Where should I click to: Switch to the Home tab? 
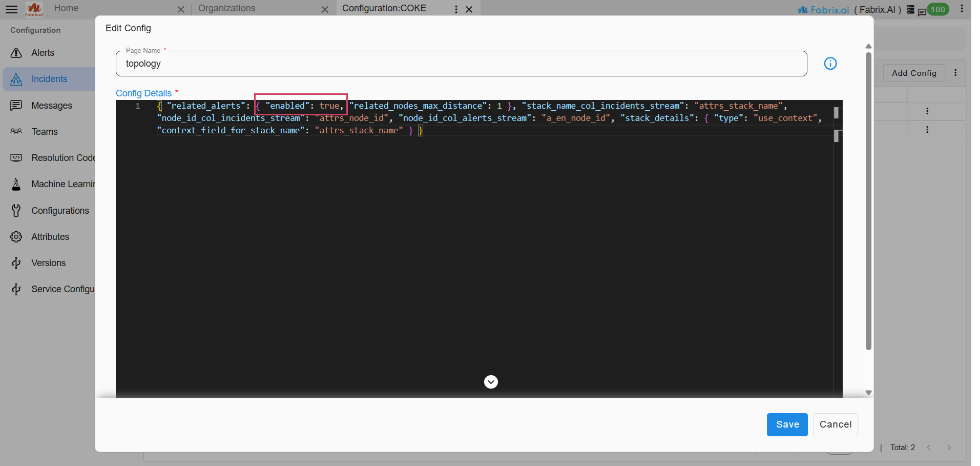tap(66, 8)
